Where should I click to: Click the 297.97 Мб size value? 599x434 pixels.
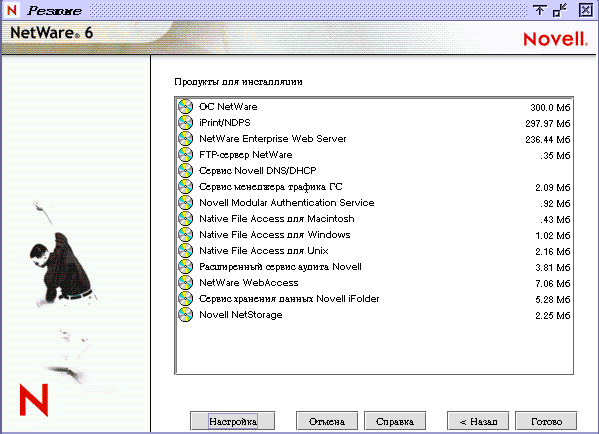point(548,124)
